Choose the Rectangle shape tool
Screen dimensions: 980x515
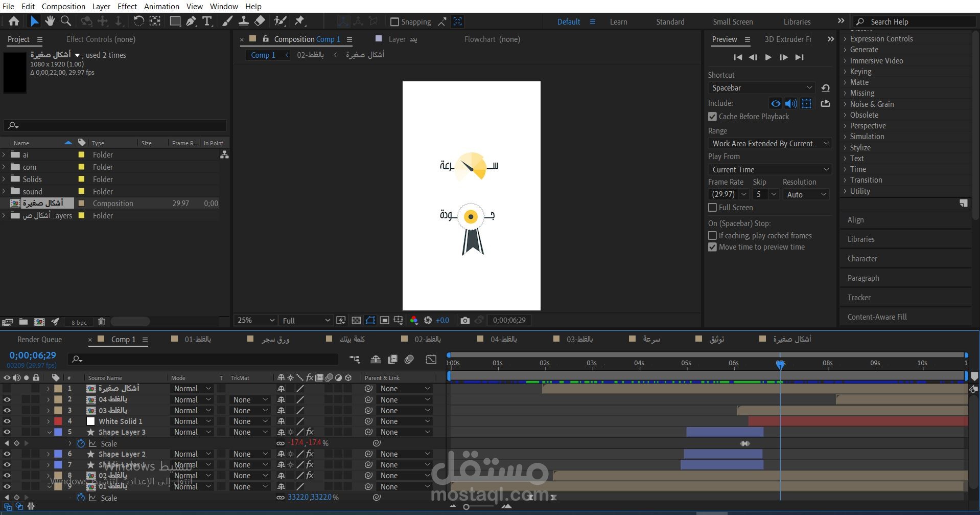pos(175,21)
